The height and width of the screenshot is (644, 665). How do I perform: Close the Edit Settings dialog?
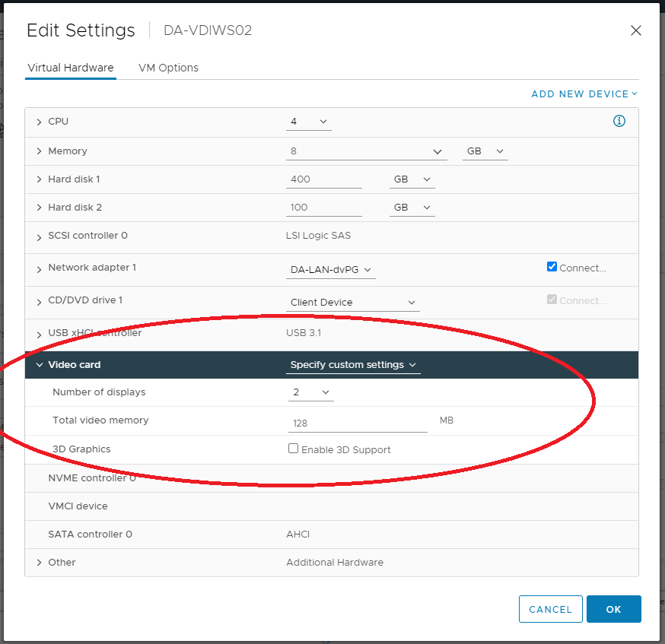tap(635, 30)
